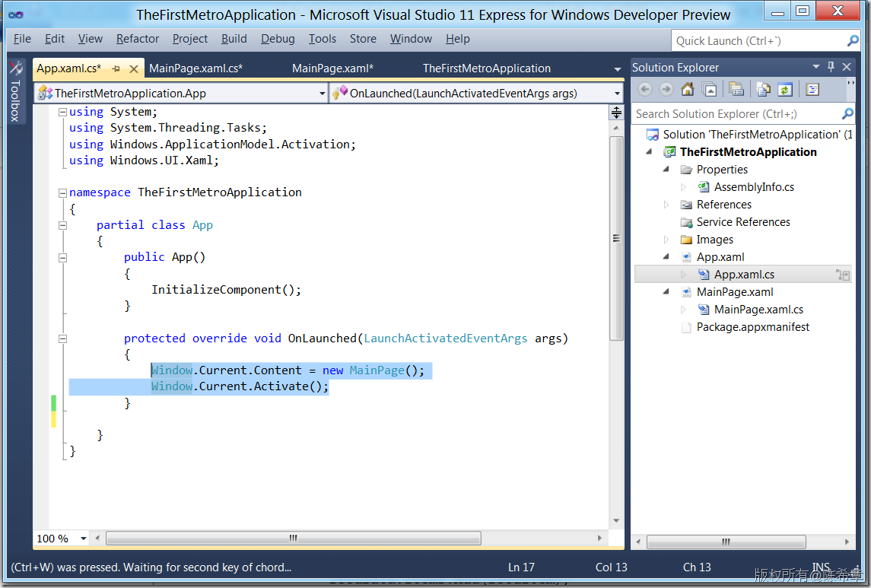871x588 pixels.
Task: Close the Solution Explorer panel
Action: click(847, 67)
